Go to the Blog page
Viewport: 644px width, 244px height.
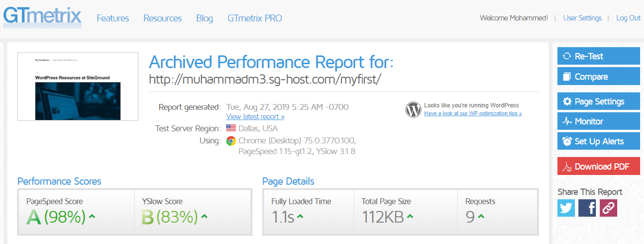point(205,18)
